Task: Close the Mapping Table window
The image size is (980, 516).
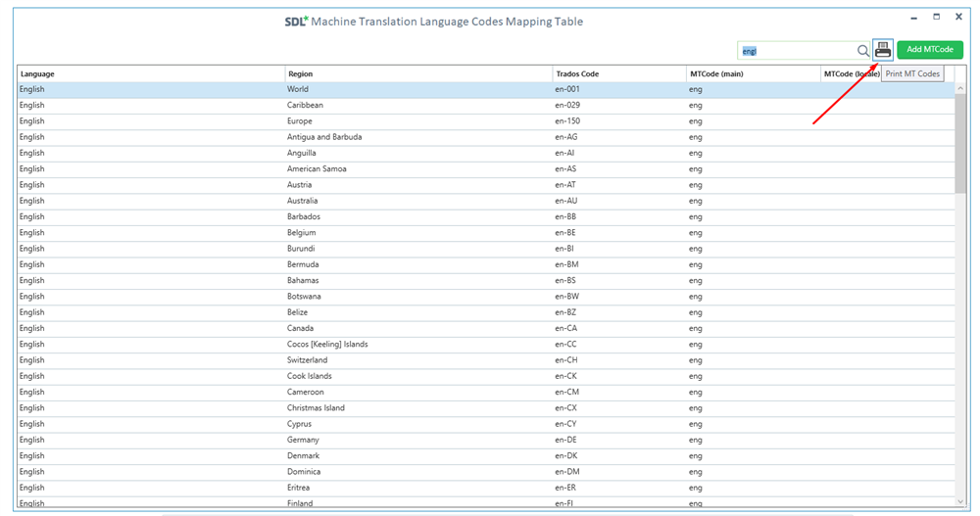Action: coord(958,17)
